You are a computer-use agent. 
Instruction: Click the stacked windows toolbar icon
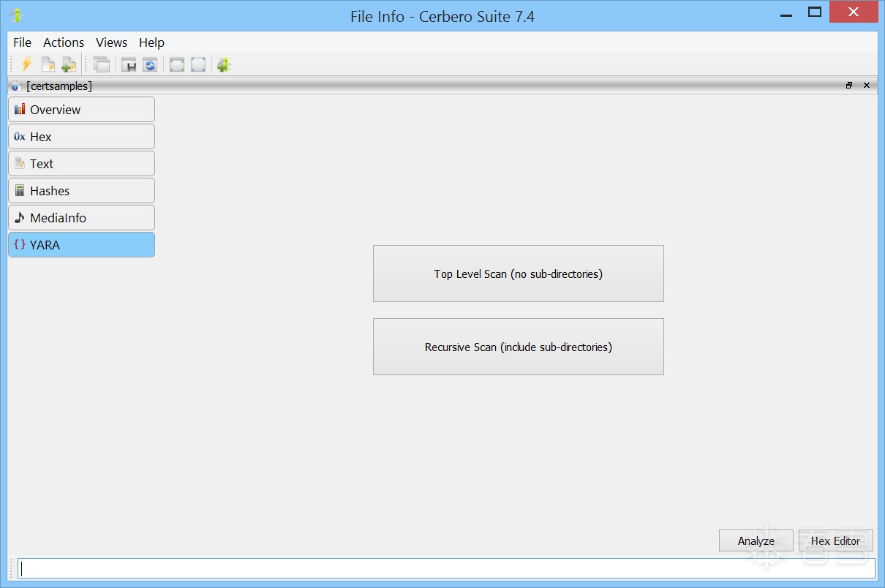102,64
